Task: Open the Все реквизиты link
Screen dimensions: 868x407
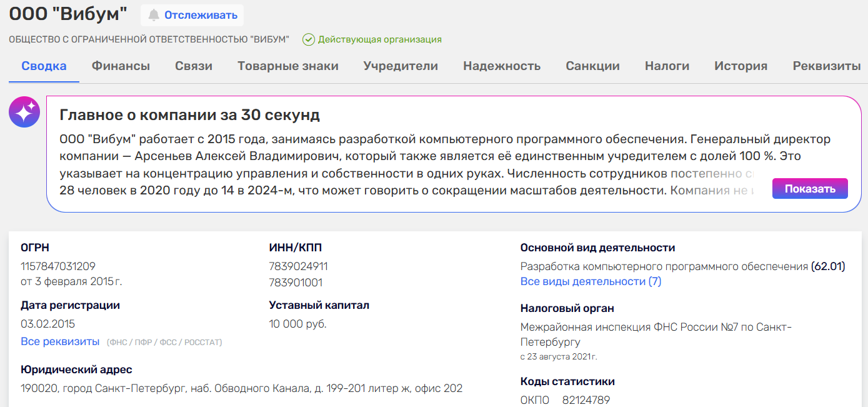Action: [x=60, y=341]
